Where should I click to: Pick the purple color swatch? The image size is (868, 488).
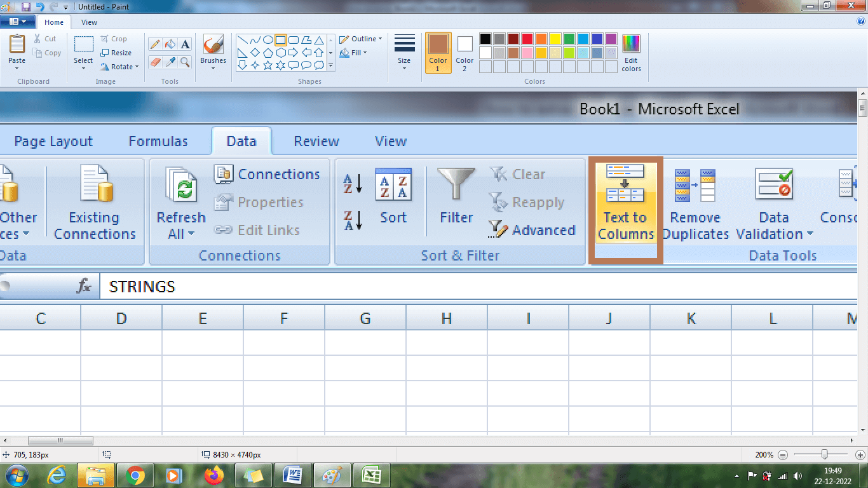point(611,39)
